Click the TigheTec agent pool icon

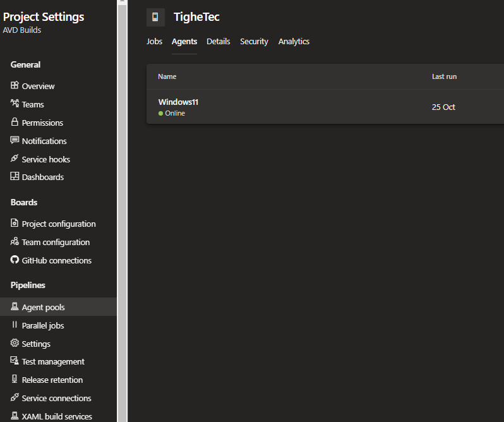[155, 17]
